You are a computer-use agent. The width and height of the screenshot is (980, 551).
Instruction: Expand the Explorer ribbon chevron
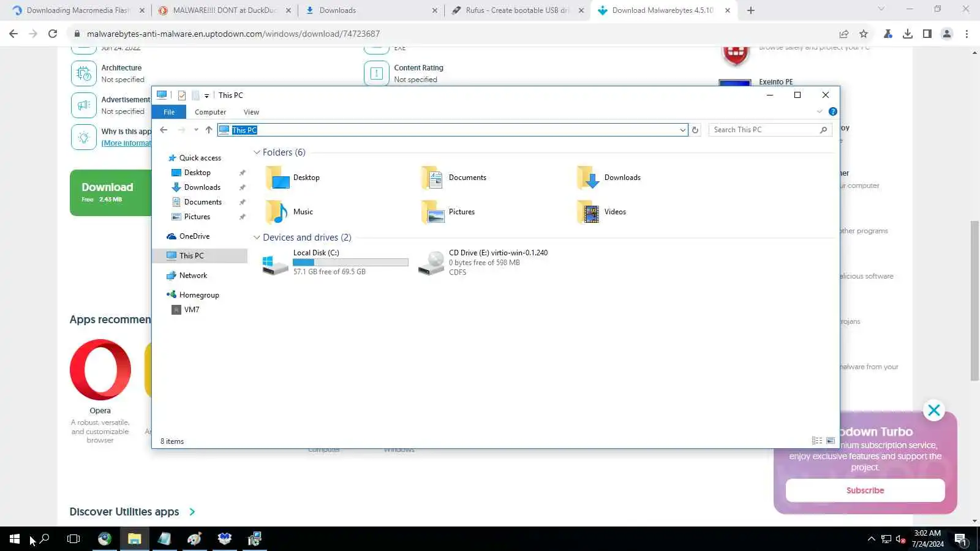click(820, 111)
